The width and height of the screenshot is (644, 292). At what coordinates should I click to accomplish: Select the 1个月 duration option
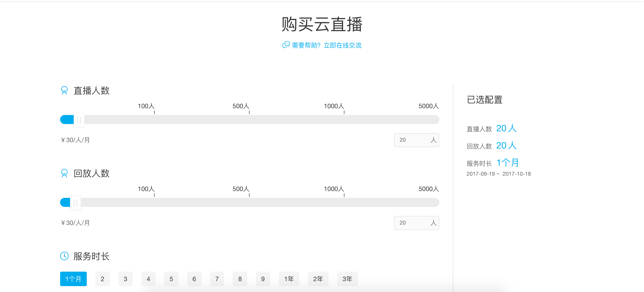click(x=73, y=279)
